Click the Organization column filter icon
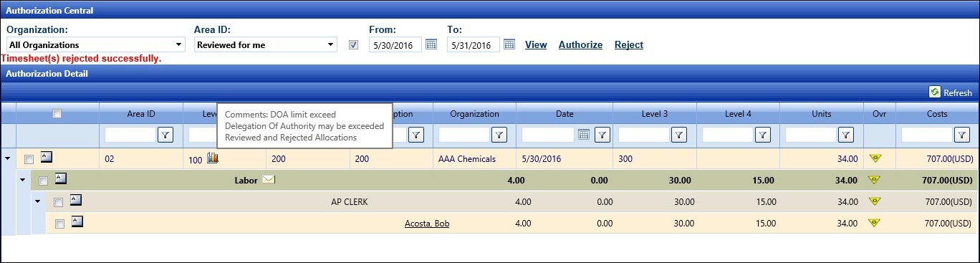 point(499,134)
